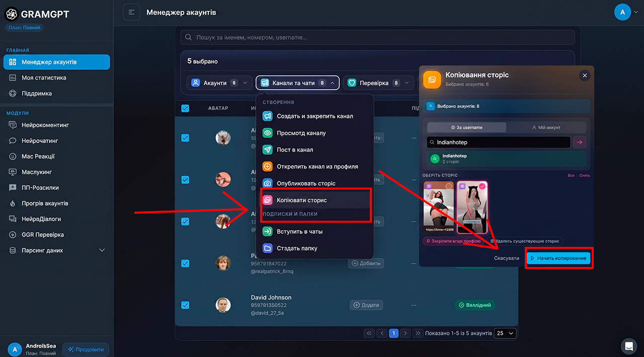Screen dimensions: 644x357
Task: Uncheck the David Johnson row checkbox
Action: click(x=185, y=305)
